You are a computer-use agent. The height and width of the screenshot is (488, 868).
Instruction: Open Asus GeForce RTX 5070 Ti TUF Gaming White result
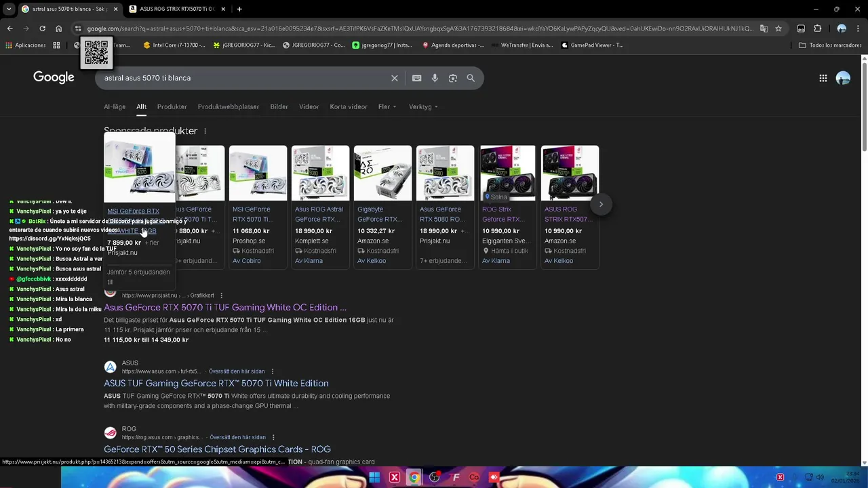click(225, 307)
